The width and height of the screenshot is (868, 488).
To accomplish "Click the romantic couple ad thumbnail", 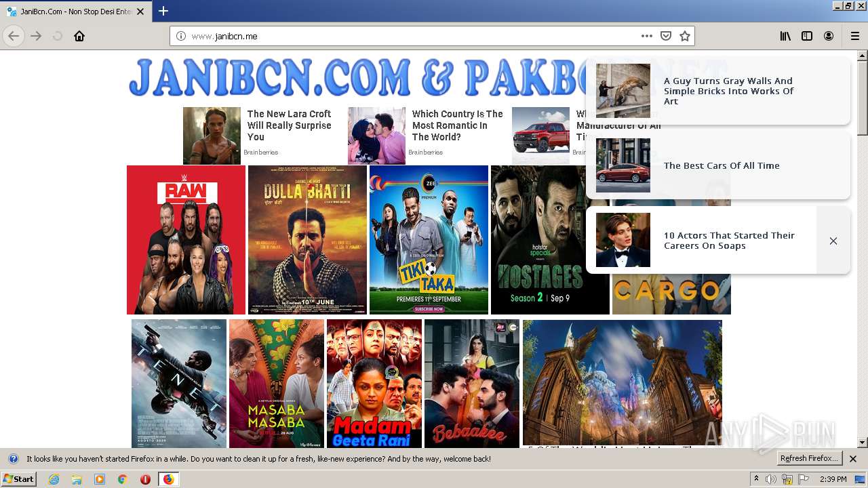I will pos(376,136).
